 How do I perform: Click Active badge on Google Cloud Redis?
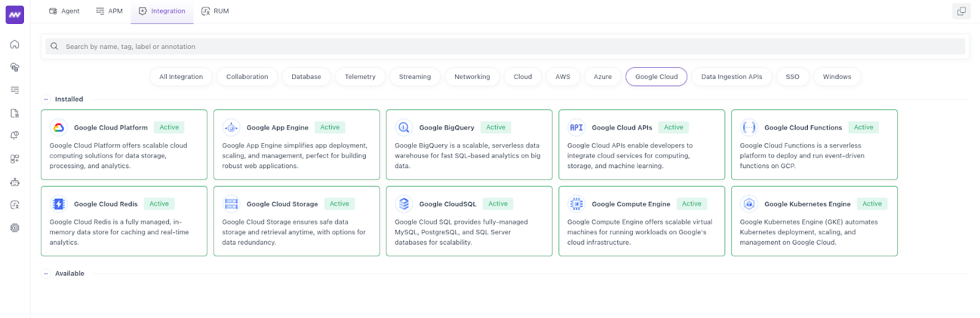click(x=159, y=204)
